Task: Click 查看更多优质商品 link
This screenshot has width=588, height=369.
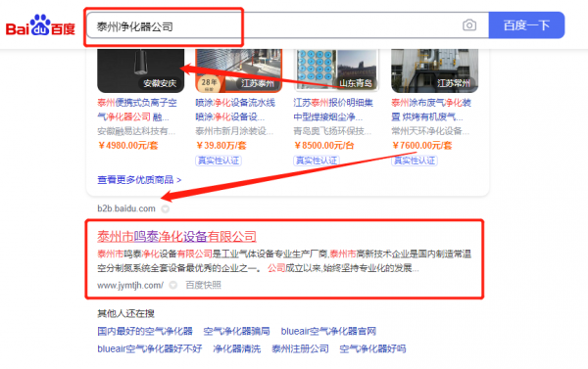Action: pyautogui.click(x=139, y=180)
